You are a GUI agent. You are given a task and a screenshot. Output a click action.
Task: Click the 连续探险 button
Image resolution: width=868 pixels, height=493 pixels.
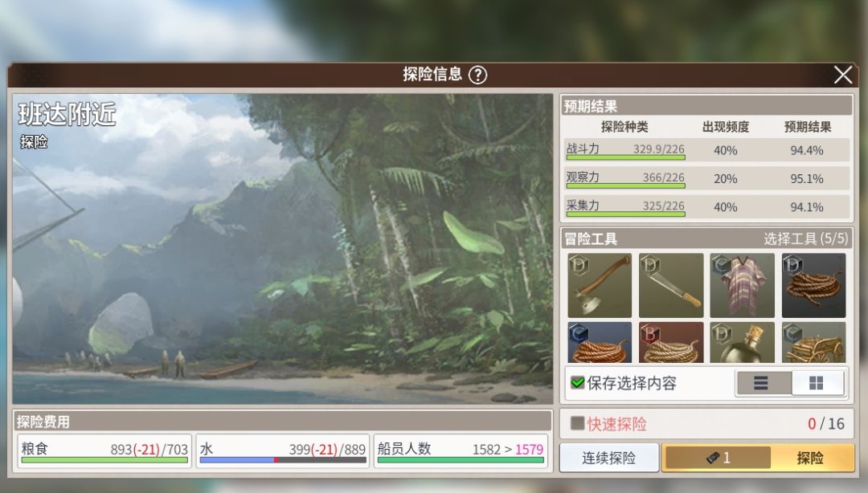click(609, 458)
